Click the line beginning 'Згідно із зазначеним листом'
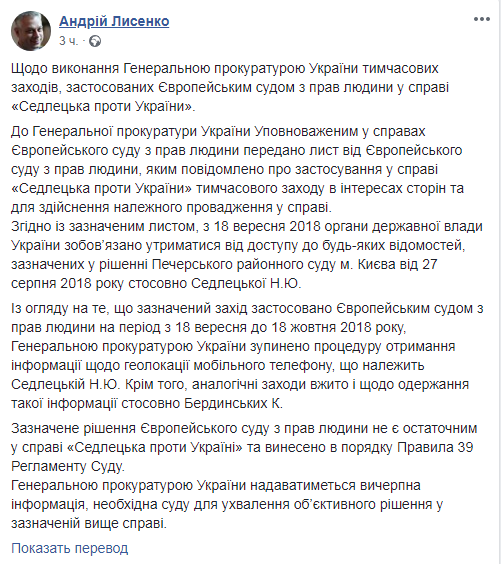 click(247, 227)
